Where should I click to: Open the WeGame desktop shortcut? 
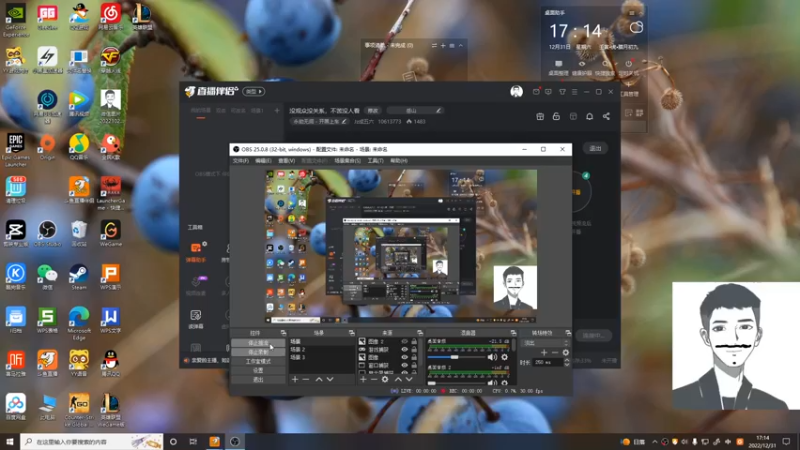[x=111, y=234]
